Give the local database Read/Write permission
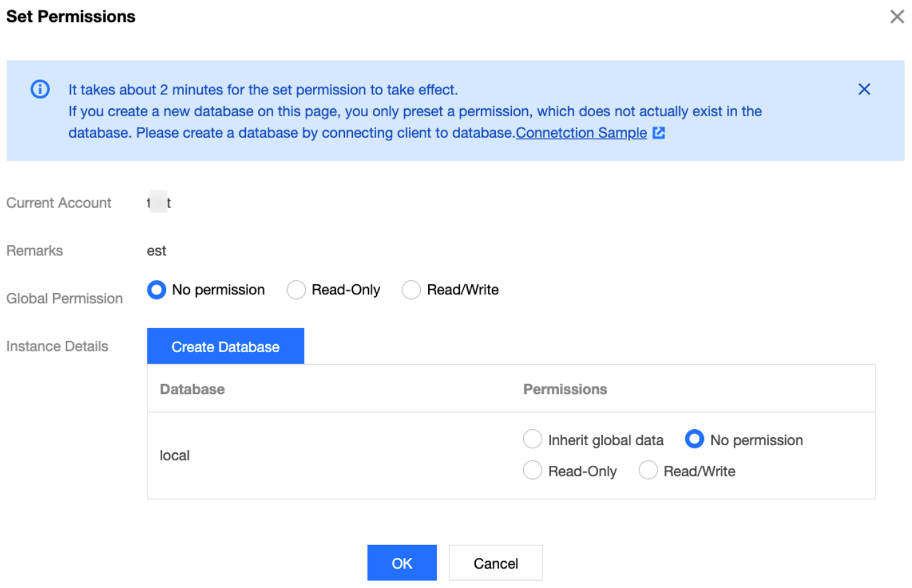The height and width of the screenshot is (588, 912). point(648,471)
